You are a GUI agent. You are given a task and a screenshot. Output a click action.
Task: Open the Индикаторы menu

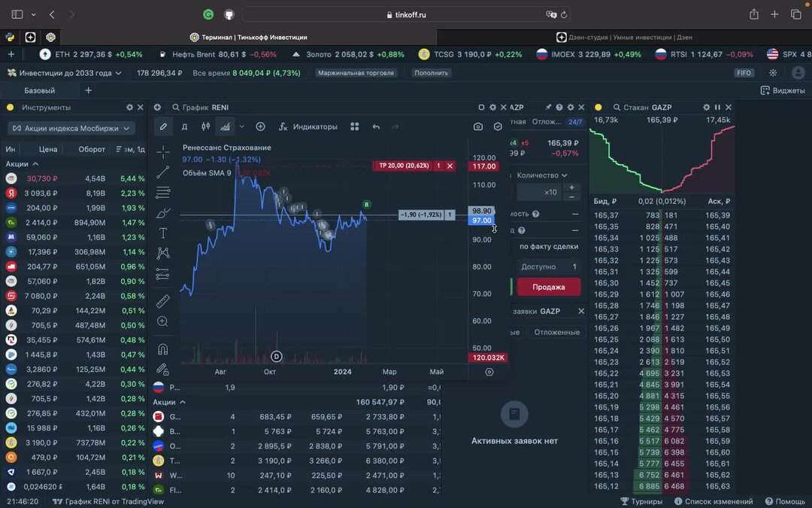click(308, 126)
